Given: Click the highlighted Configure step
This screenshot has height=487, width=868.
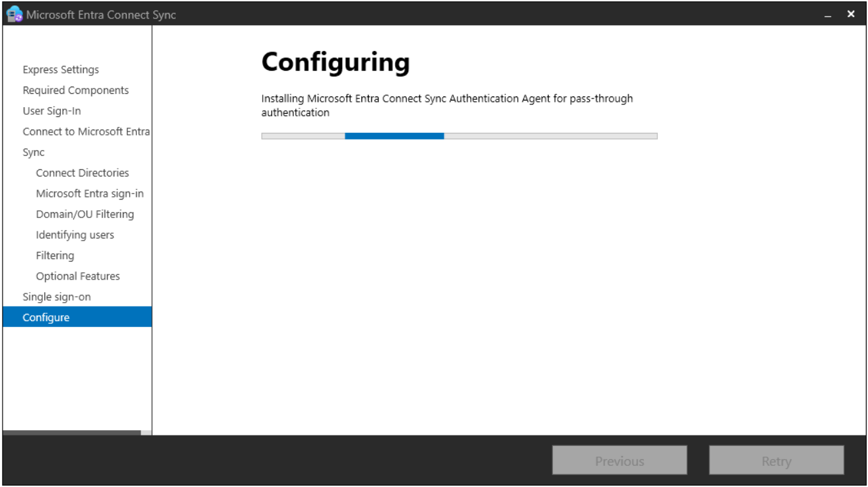Looking at the screenshot, I should click(x=77, y=317).
